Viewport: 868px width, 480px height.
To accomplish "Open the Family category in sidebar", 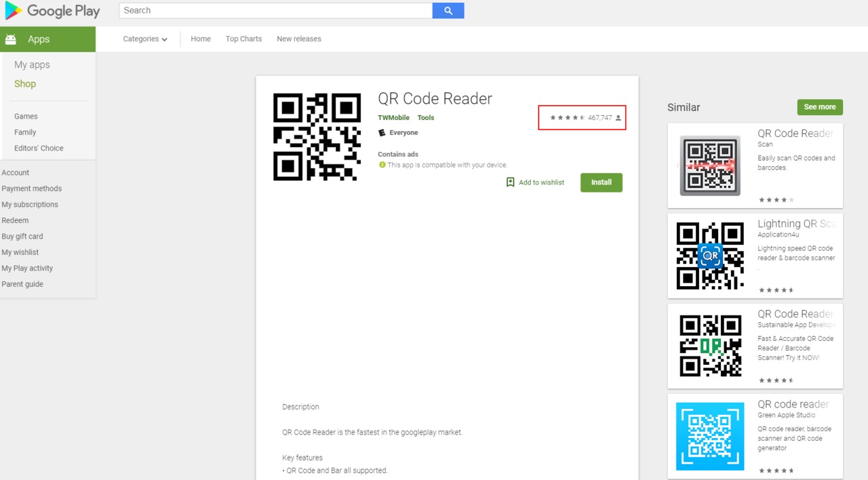I will click(x=25, y=132).
